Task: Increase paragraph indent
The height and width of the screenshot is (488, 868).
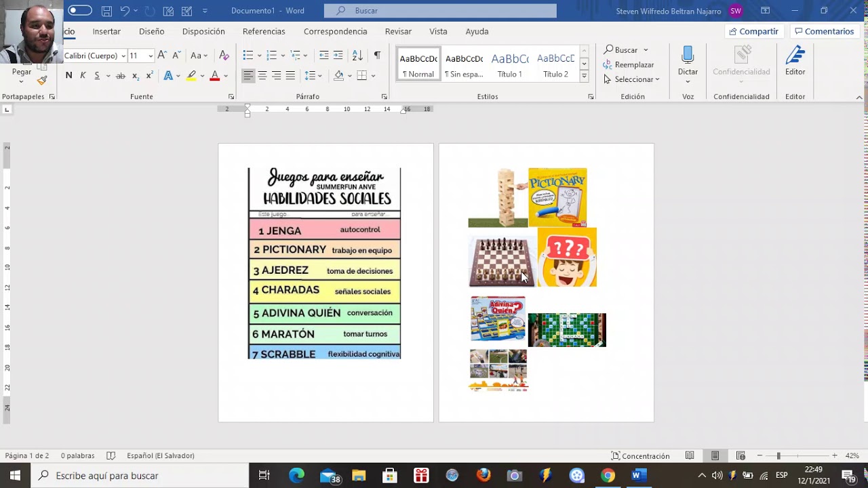Action: pyautogui.click(x=338, y=55)
